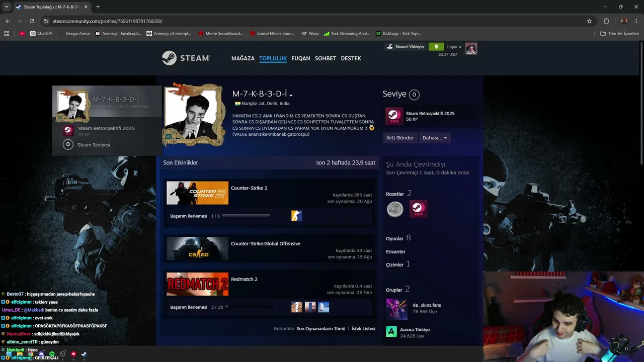
Task: Click the Counter-Strike:Global Offensive banner
Action: point(197,248)
